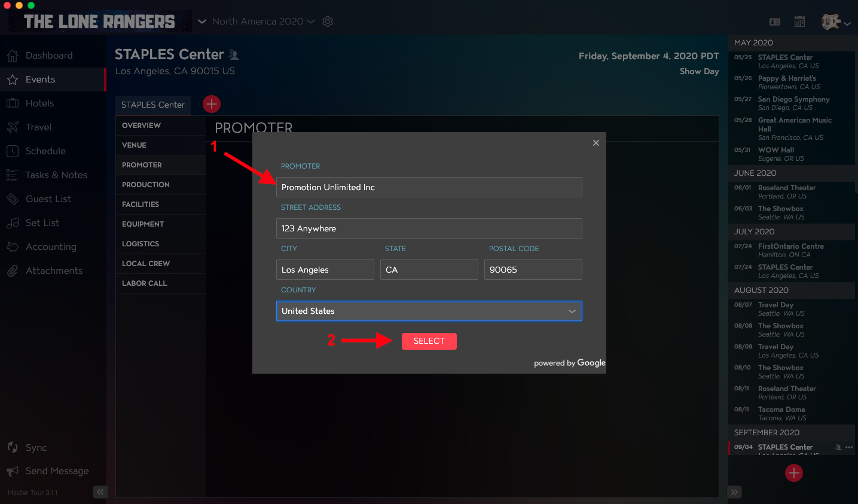This screenshot has width=858, height=504.
Task: Click the State field with CA
Action: [x=429, y=270]
